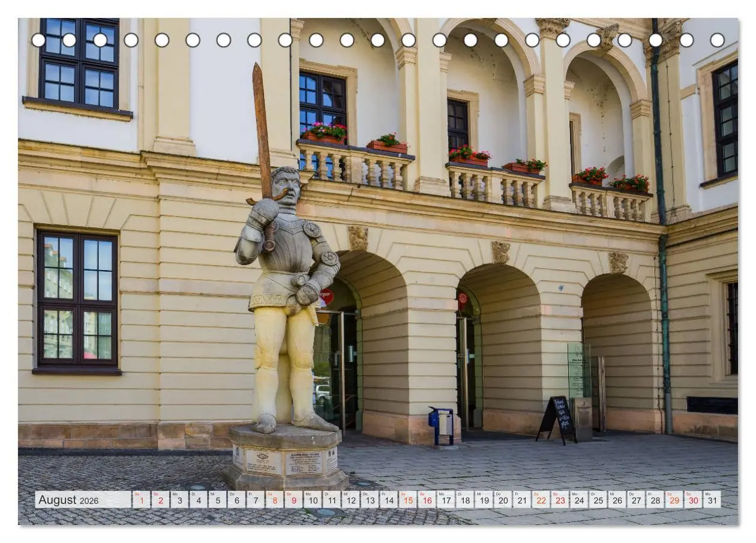Click date cell 31
Image resolution: width=756 pixels, height=543 pixels.
[x=713, y=499]
